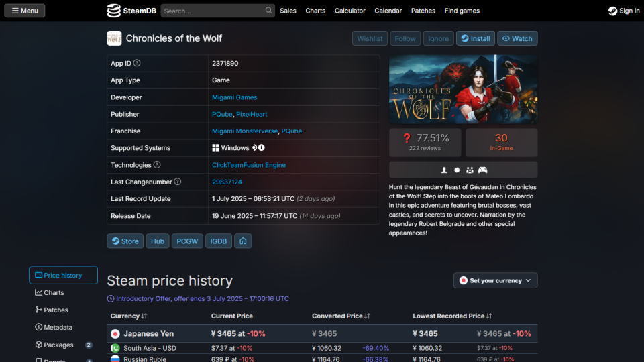Click Sign in with Steam
644x362 pixels.
[x=624, y=11]
